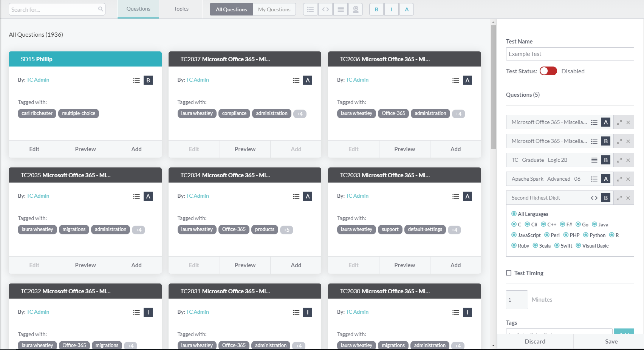Click the carl ribchester tag
Image resolution: width=644 pixels, height=350 pixels.
37,113
